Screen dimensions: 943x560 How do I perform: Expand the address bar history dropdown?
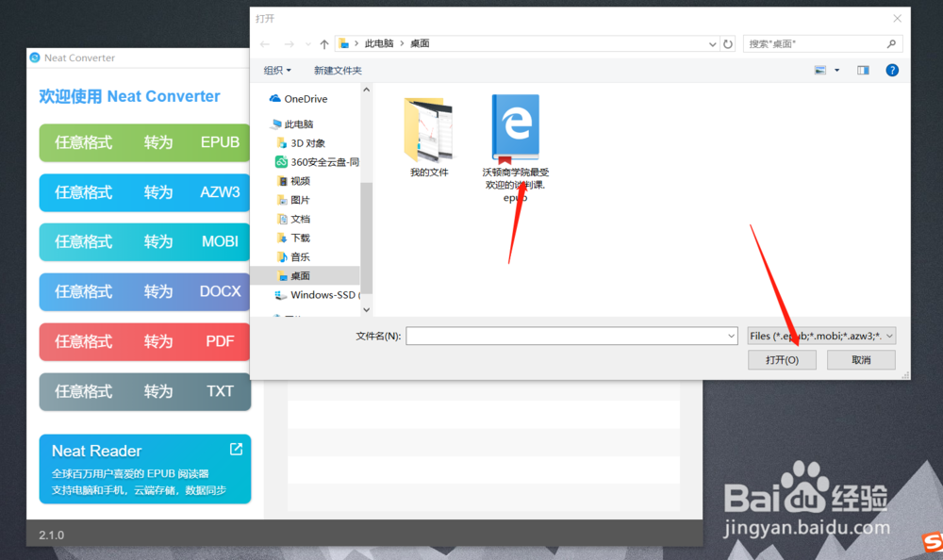(x=712, y=44)
